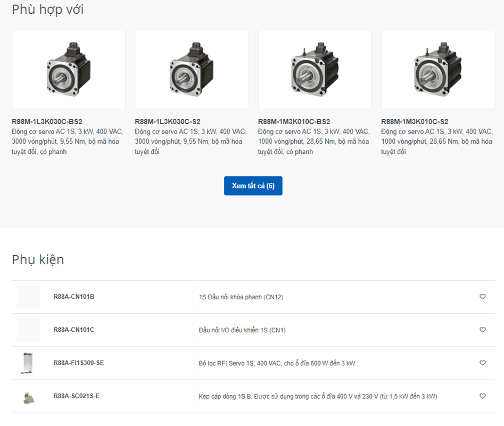Open R88M-1L3K030C-BS2 motor image
This screenshot has width=504, height=426.
pos(69,69)
